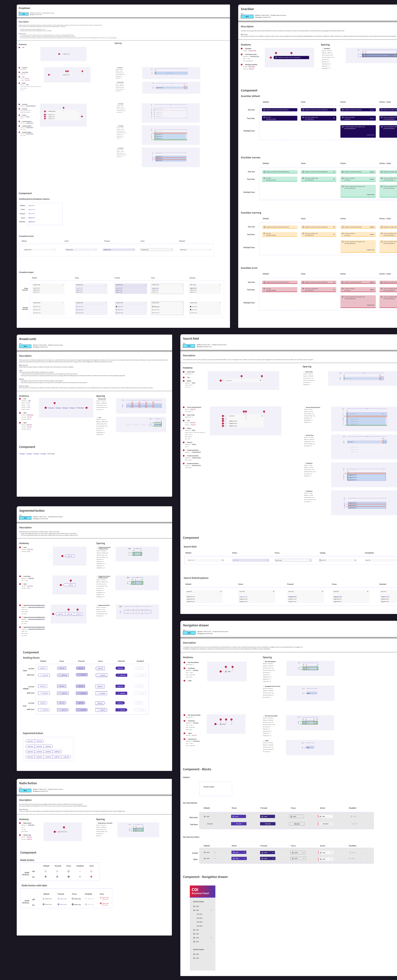397x980 pixels.
Task: Click close X on default two-lines Close snackbar
Action: 334,118
